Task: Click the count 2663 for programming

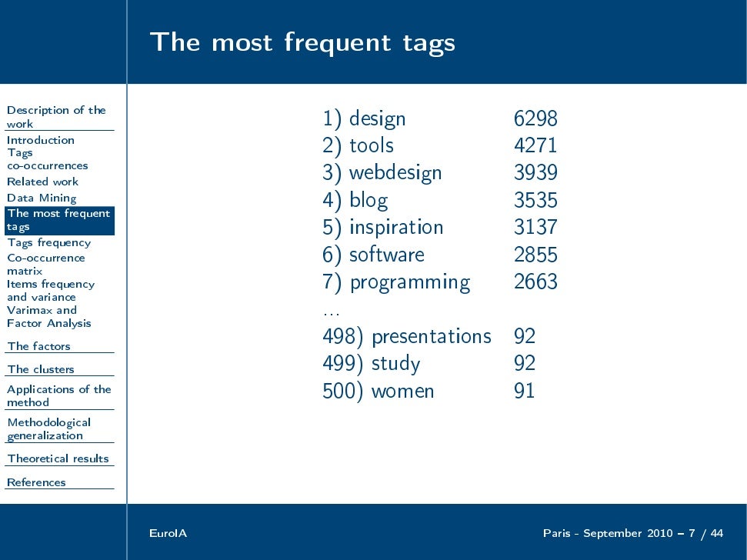Action: click(535, 282)
